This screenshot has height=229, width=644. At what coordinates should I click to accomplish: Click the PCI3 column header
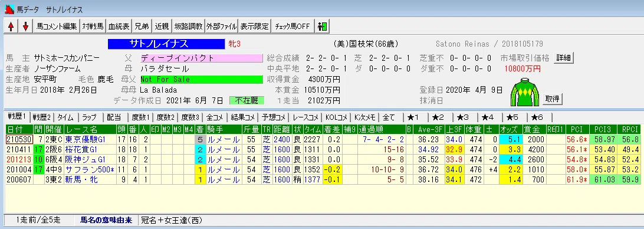(602, 129)
